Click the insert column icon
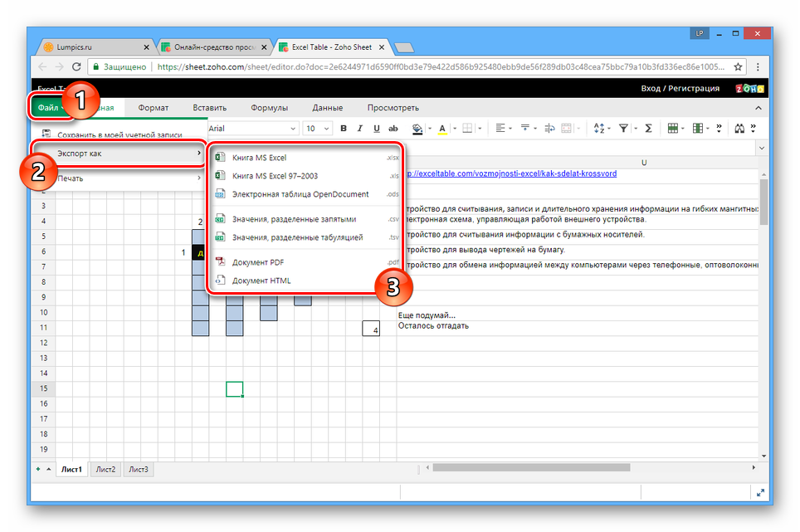This screenshot has height=532, width=800. point(697,129)
